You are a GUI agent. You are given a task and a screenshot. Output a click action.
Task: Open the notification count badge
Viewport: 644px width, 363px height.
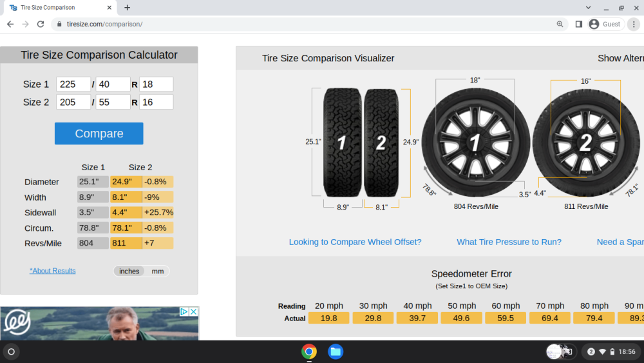[x=591, y=351]
